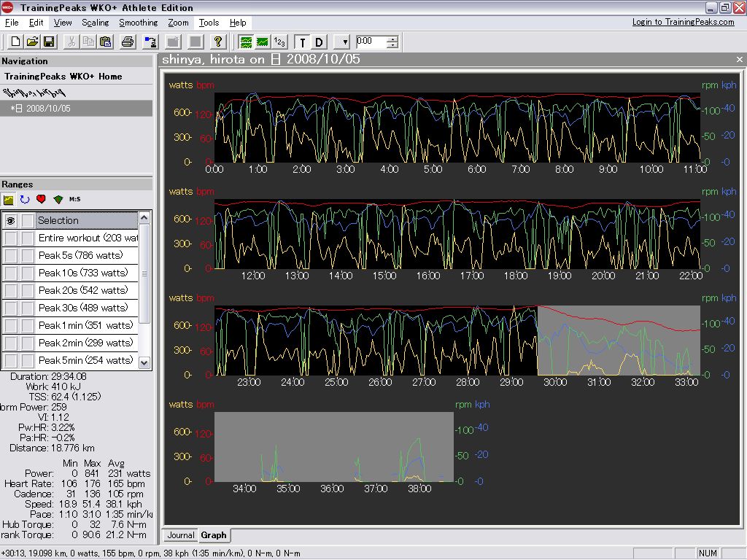747x560 pixels.
Task: Save with the floppy disk icon
Action: [49, 42]
